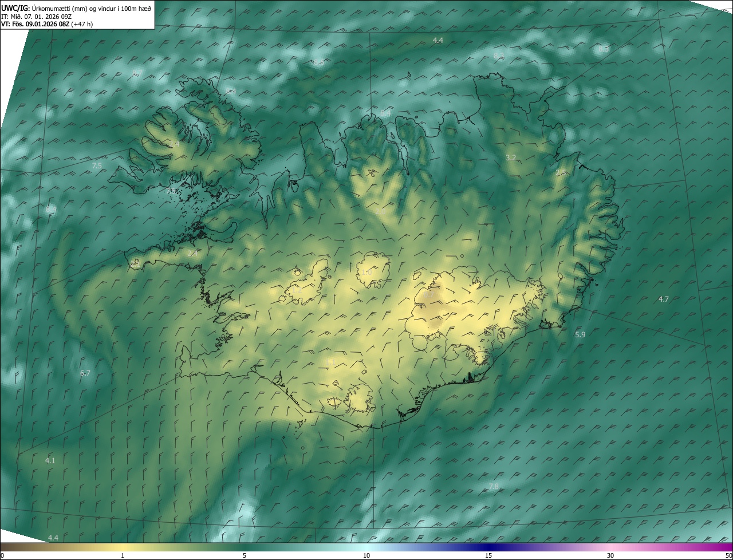Click the "3.2" value label on the map
The image size is (733, 560).
(511, 157)
